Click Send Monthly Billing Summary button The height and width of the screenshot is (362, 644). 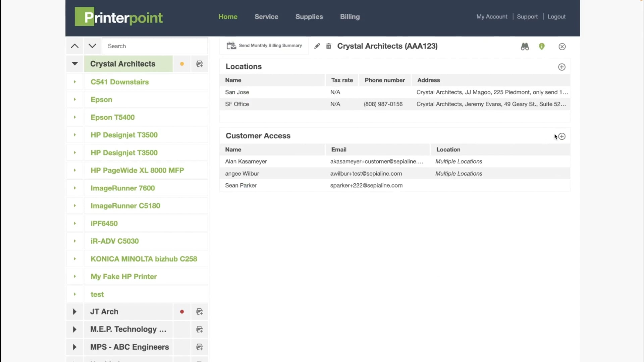click(x=264, y=46)
